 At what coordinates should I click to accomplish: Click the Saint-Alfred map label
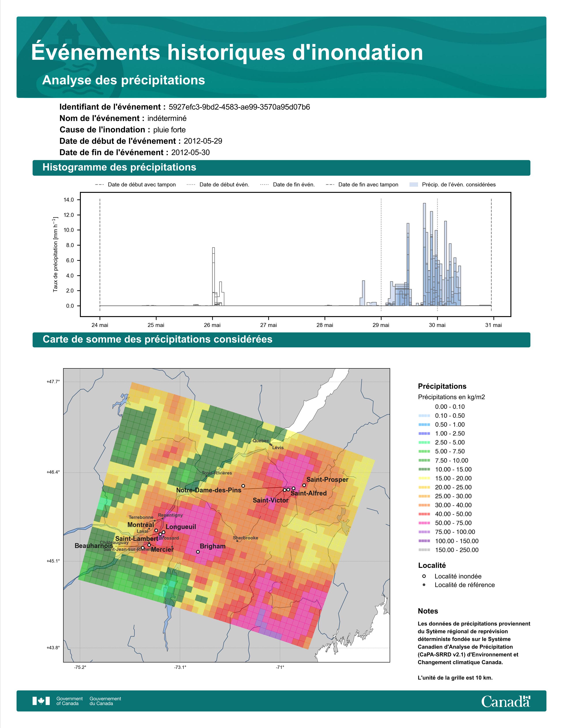tap(308, 493)
